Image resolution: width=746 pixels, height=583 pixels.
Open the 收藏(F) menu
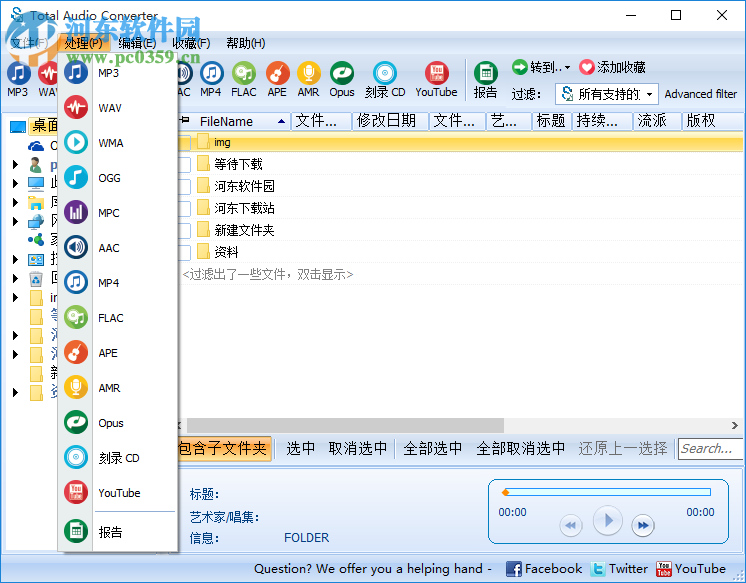pos(191,43)
